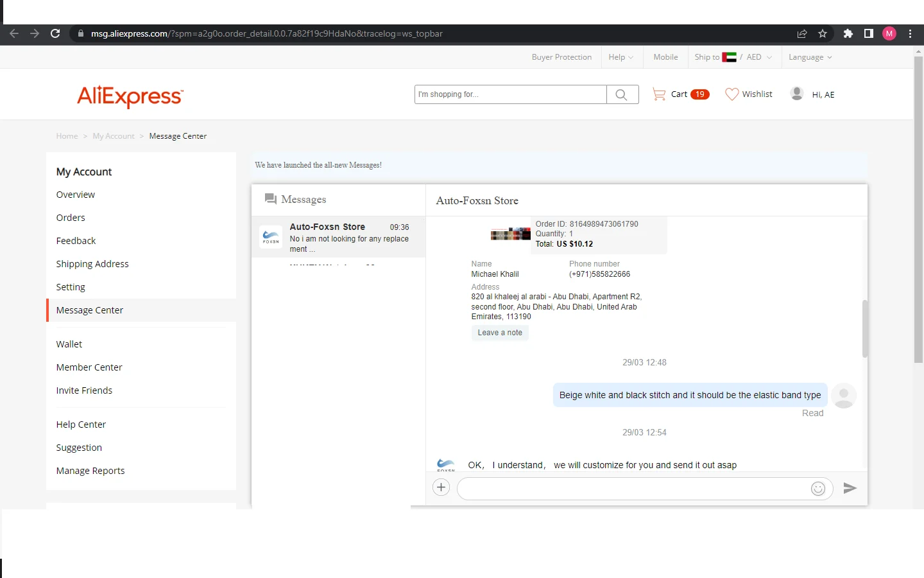Open Member Center in the sidebar
Viewport: 924px width, 578px height.
[89, 367]
